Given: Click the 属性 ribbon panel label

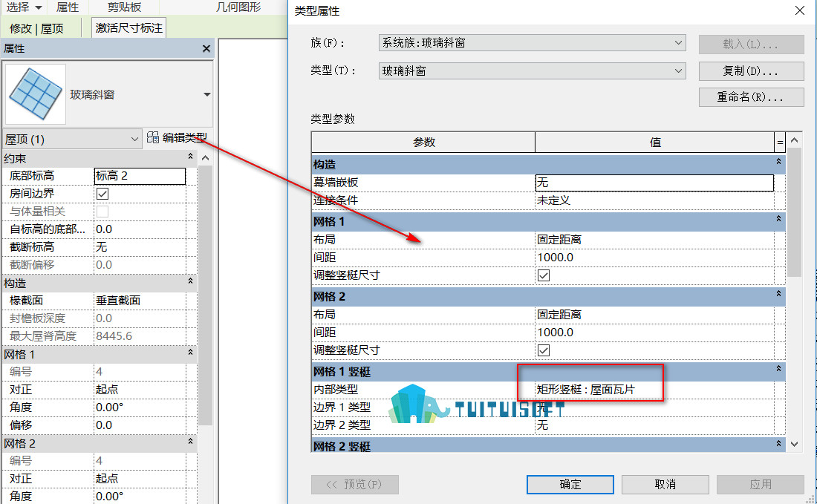Looking at the screenshot, I should tap(67, 7).
